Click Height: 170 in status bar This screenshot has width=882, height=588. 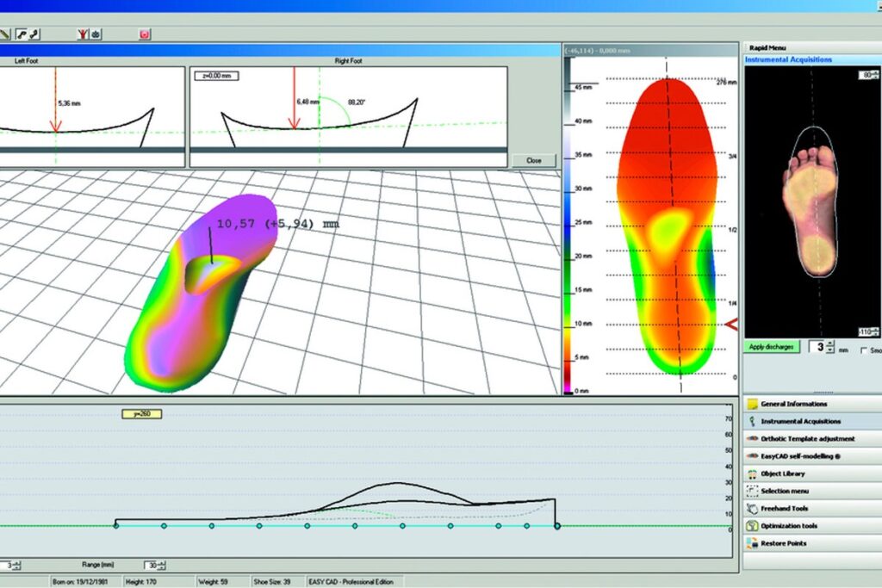pyautogui.click(x=140, y=582)
